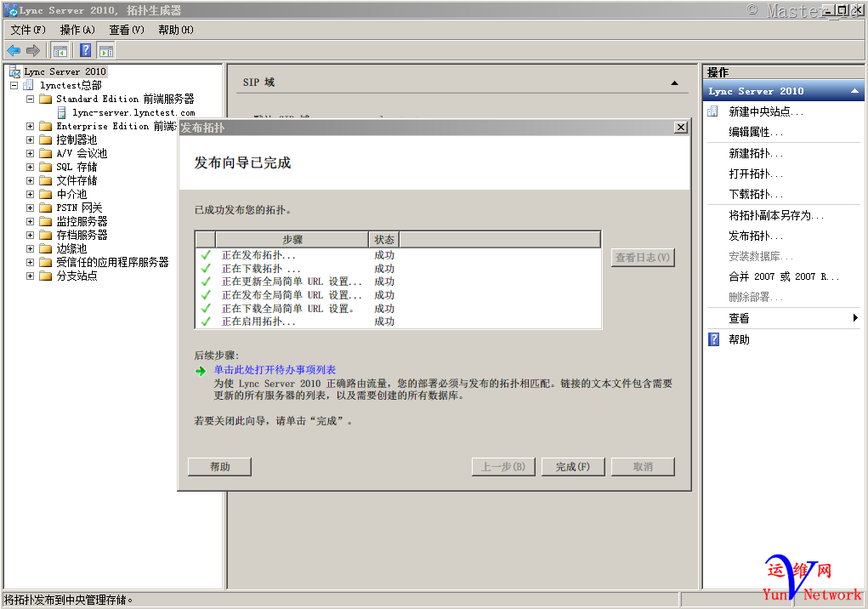Close the 发布拓扑 dialog with X
This screenshot has height=609, width=868.
[x=681, y=128]
